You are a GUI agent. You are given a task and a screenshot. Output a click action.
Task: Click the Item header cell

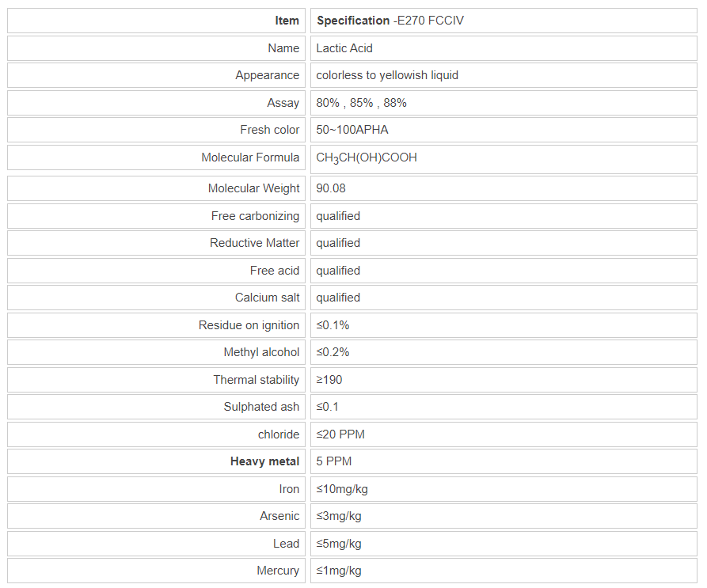[287, 21]
